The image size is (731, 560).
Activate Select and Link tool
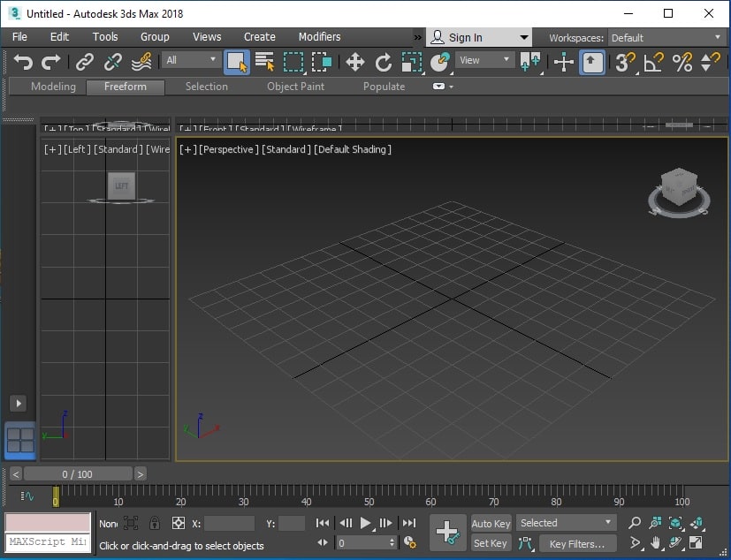(84, 62)
